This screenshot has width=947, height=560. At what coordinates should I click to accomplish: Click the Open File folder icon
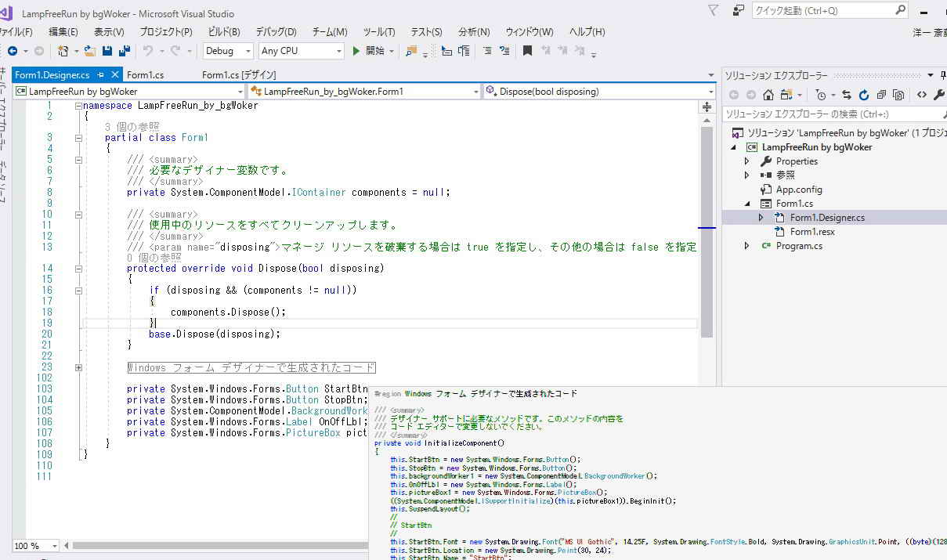point(90,51)
